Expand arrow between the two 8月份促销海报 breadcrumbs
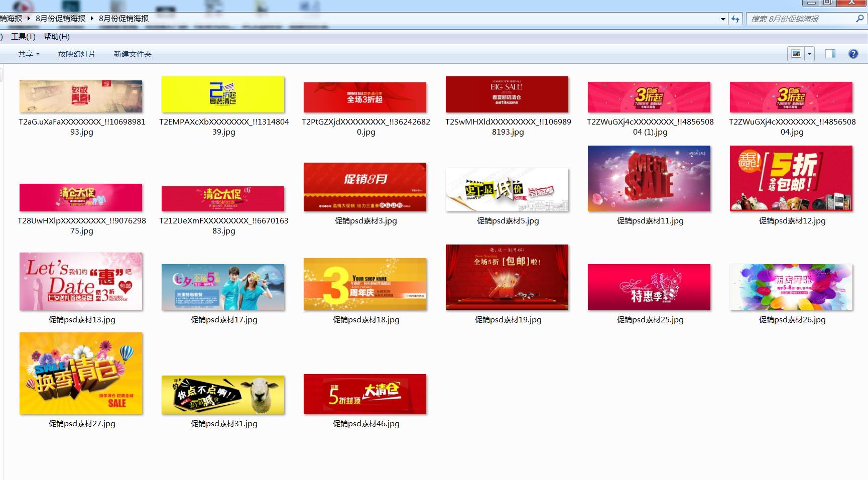The width and height of the screenshot is (868, 480). (x=92, y=19)
